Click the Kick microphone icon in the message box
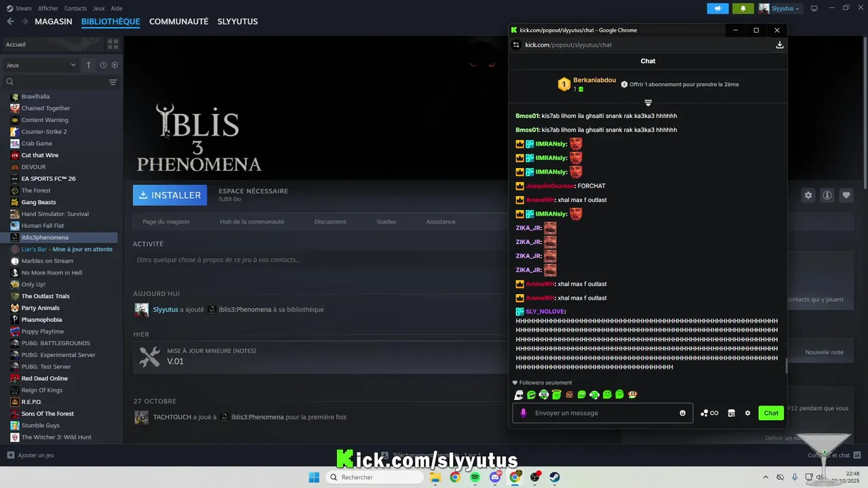This screenshot has width=868, height=488. [x=523, y=413]
